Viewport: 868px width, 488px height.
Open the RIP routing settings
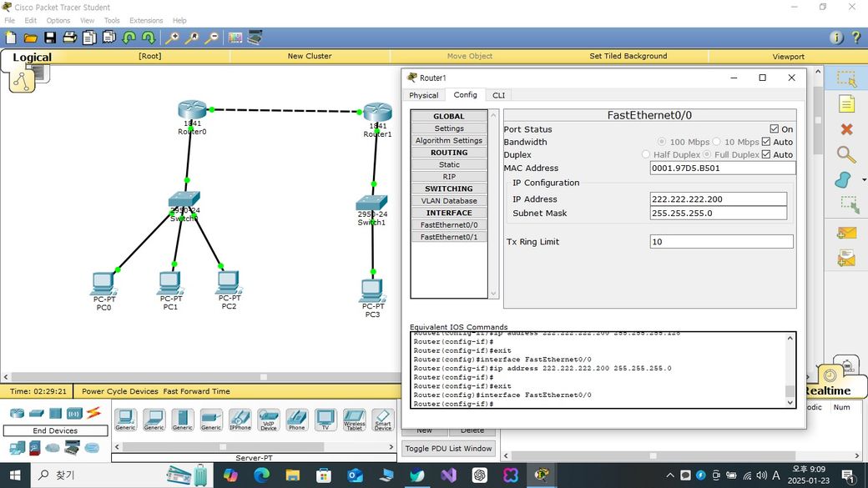pyautogui.click(x=449, y=177)
